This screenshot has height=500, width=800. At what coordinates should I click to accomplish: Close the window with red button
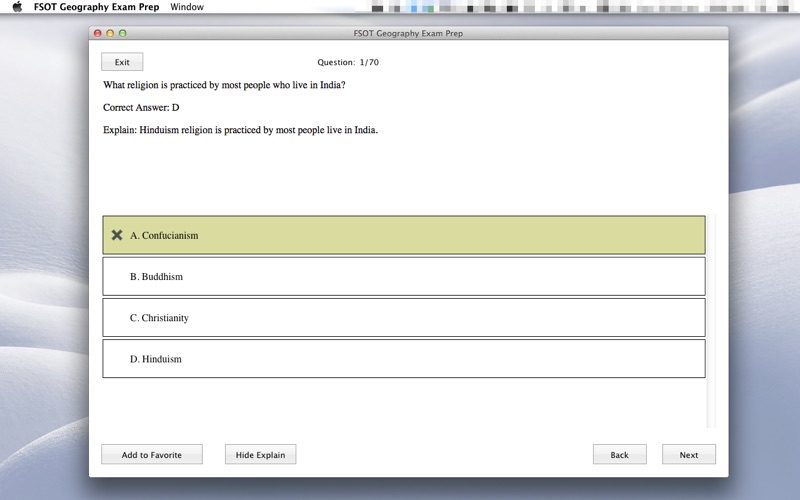pos(97,33)
